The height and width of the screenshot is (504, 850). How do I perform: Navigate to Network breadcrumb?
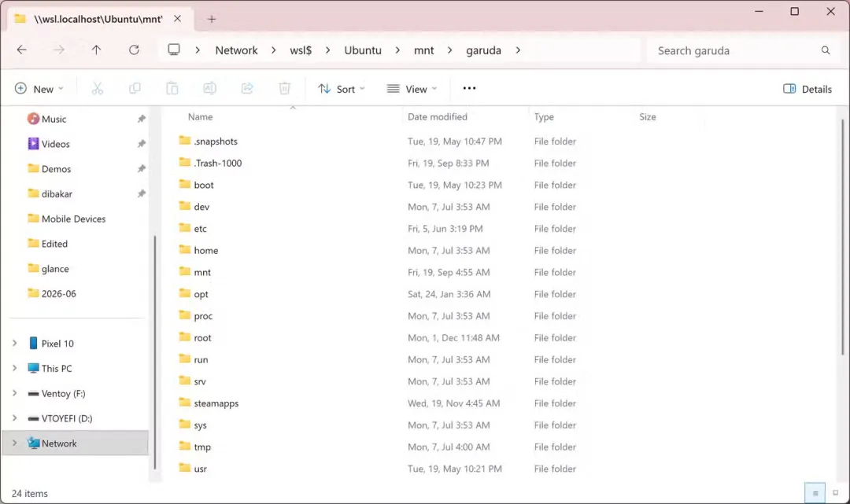pos(236,50)
